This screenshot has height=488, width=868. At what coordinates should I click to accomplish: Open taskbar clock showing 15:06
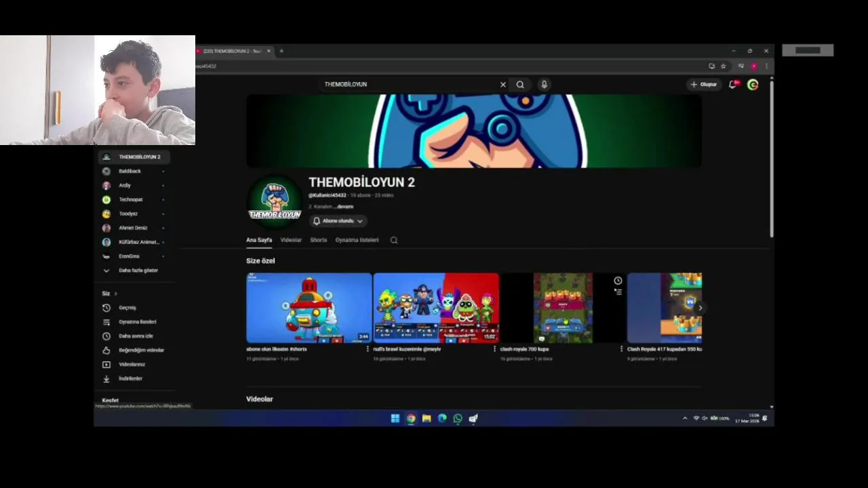click(x=747, y=418)
